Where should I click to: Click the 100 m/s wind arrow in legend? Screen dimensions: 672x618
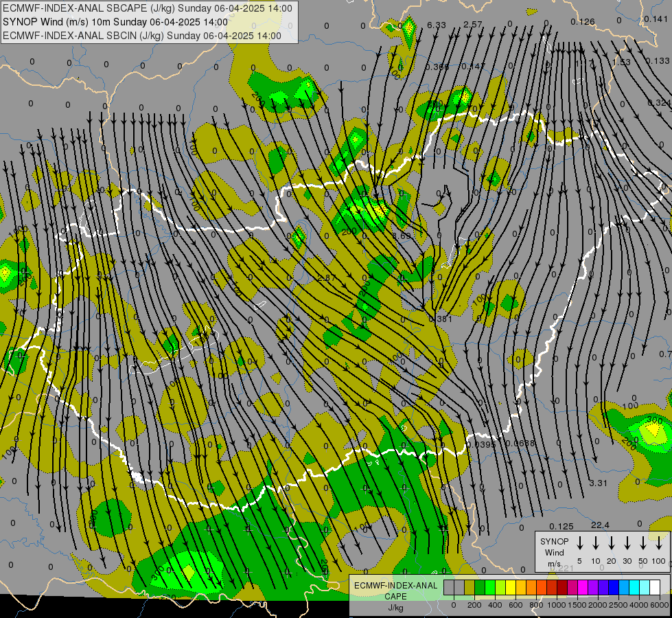(659, 542)
